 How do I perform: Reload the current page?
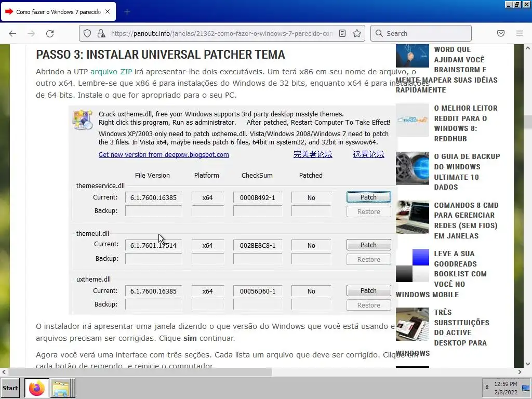pos(50,33)
